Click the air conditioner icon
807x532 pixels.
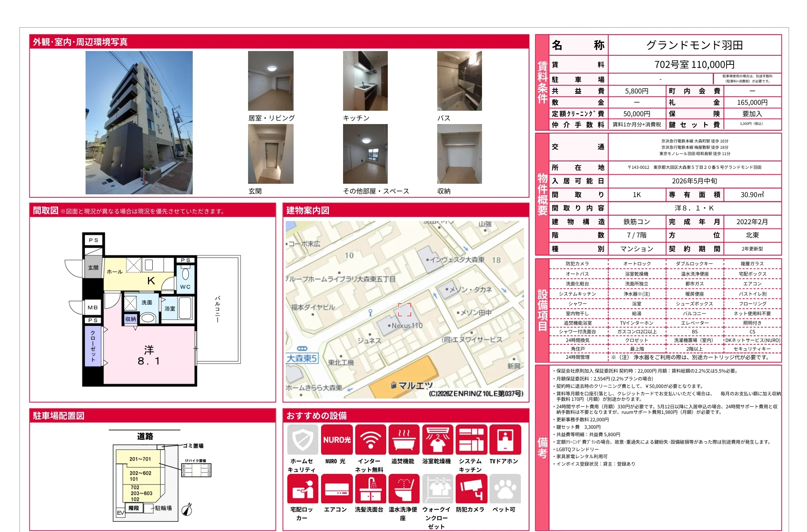(336, 488)
